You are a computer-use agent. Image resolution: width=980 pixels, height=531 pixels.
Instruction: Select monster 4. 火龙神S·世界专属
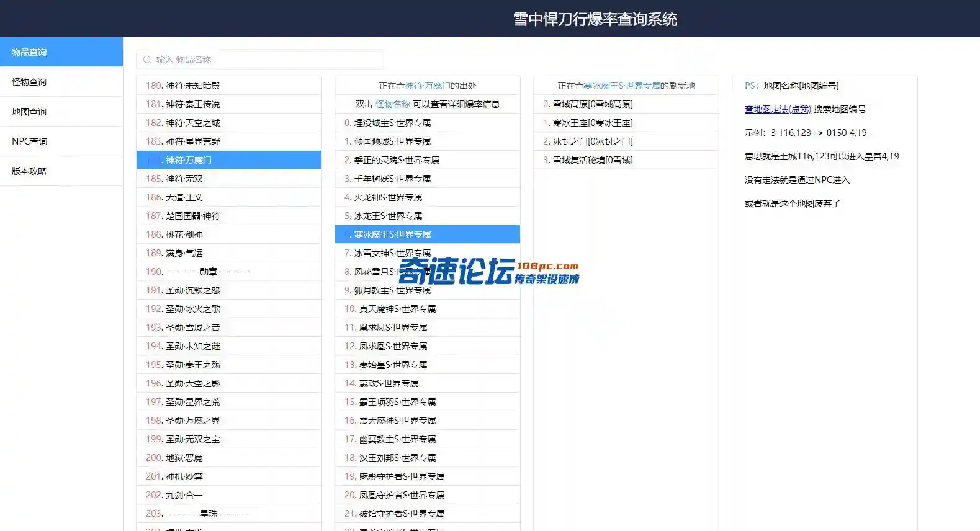point(428,197)
